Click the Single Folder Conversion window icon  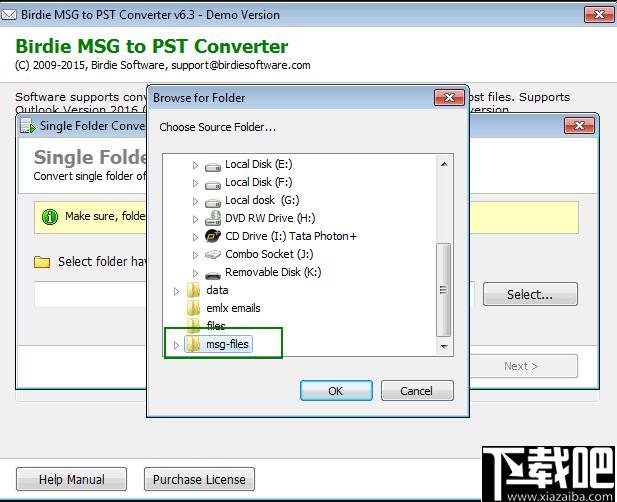[28, 126]
